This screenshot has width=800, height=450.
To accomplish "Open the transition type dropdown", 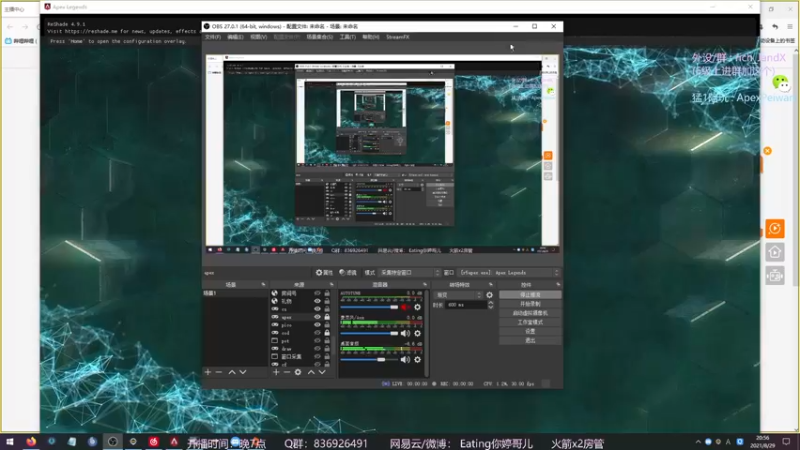I will pyautogui.click(x=458, y=295).
